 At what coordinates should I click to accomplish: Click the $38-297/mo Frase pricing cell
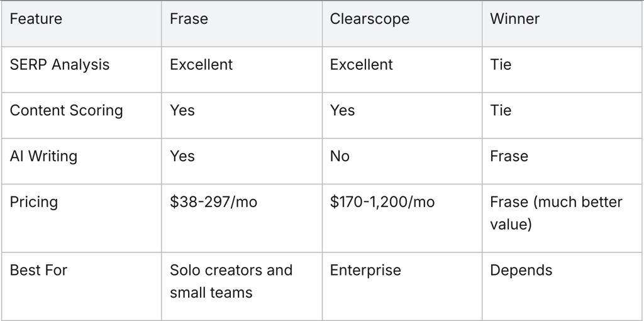pyautogui.click(x=213, y=203)
